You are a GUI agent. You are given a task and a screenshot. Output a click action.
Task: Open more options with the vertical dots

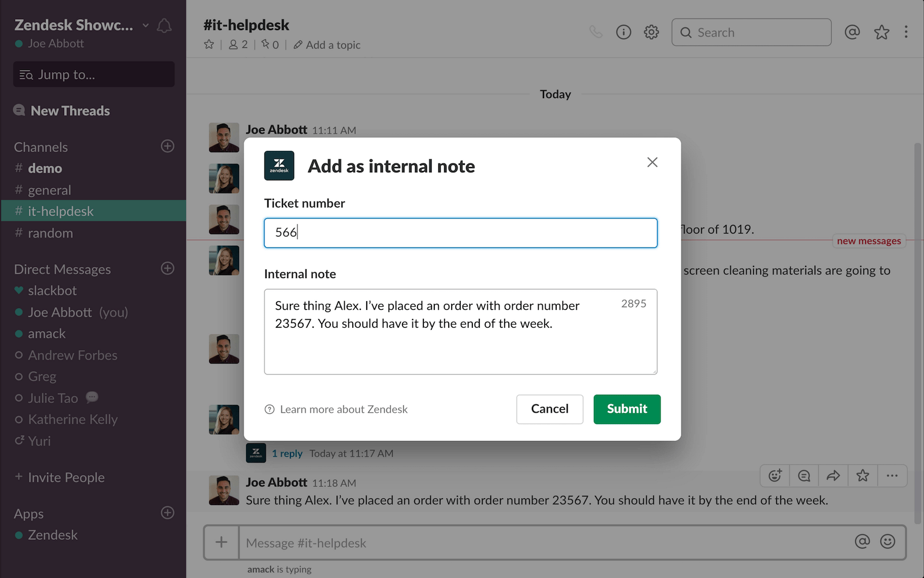[x=906, y=32]
